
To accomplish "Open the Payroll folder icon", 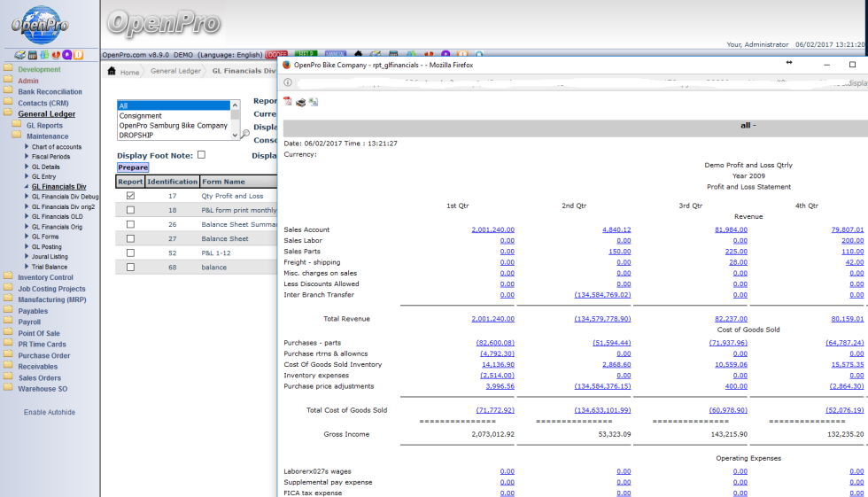I will 8,321.
